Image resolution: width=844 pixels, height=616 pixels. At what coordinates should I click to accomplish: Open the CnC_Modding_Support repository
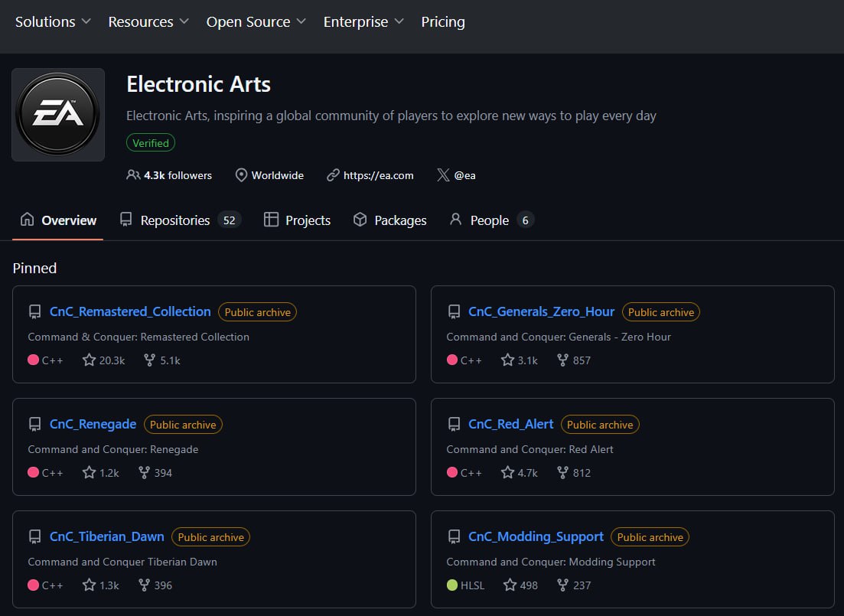(x=536, y=537)
